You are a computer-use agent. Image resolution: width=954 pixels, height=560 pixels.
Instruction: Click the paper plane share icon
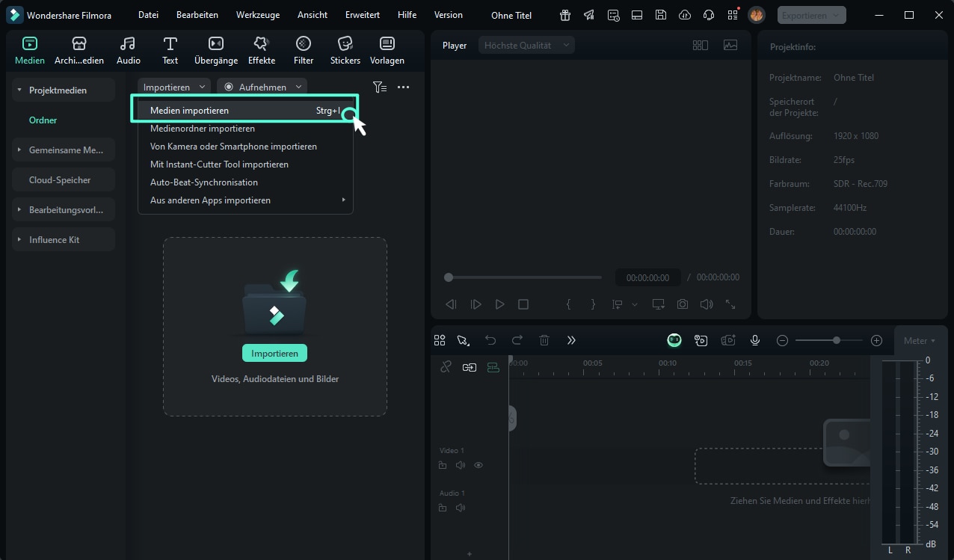(589, 15)
